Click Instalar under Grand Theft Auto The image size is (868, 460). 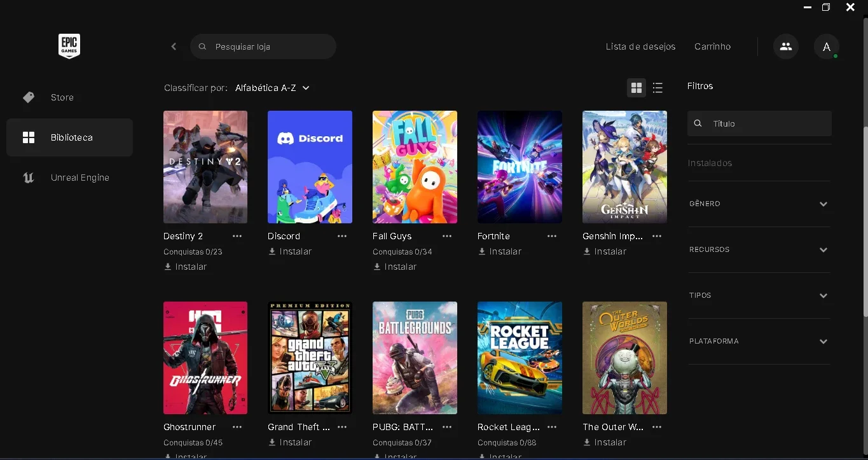click(290, 442)
